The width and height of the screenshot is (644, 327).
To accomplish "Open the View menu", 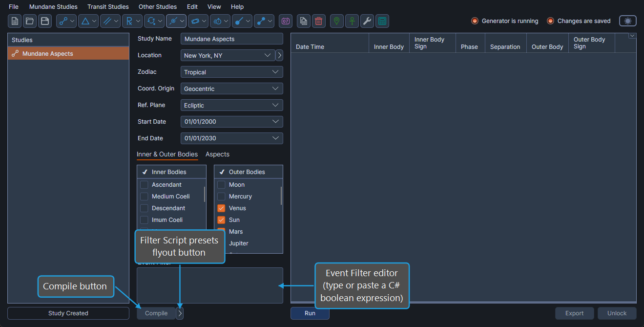I will click(x=214, y=7).
